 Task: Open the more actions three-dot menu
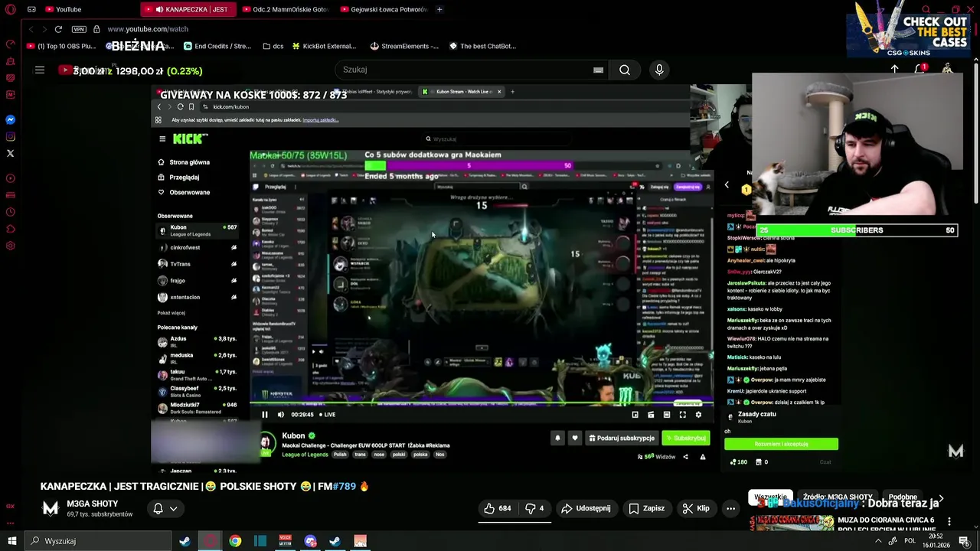tap(730, 508)
